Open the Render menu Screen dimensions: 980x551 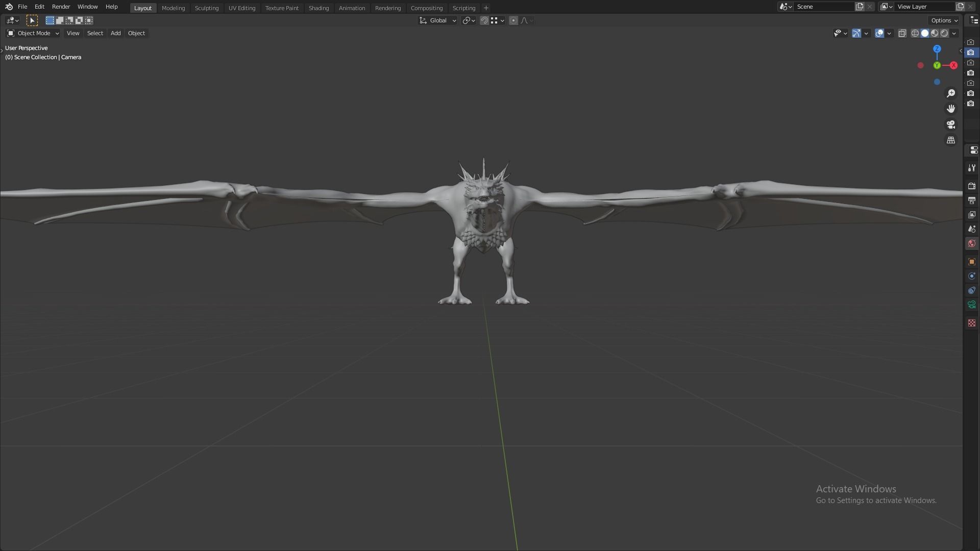click(x=61, y=7)
